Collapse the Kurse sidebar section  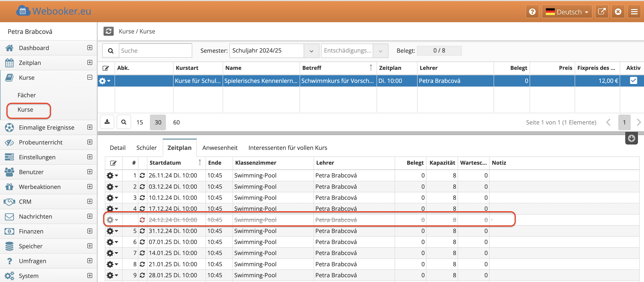90,77
